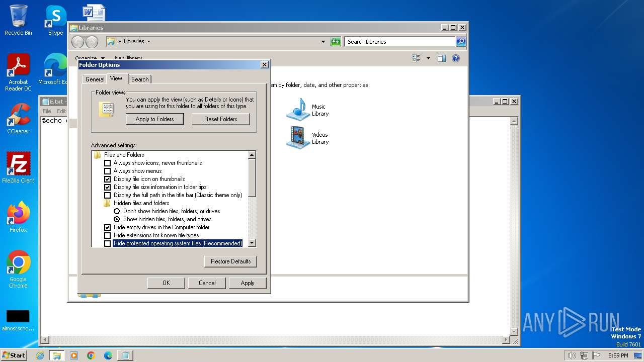Click the Reset Folders button
The image size is (644, 362).
pyautogui.click(x=221, y=119)
